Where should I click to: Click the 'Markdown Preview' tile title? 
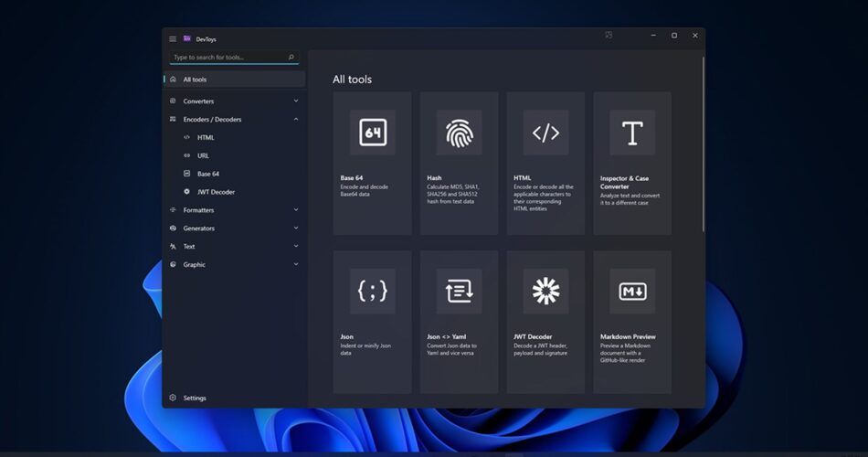[x=628, y=336]
